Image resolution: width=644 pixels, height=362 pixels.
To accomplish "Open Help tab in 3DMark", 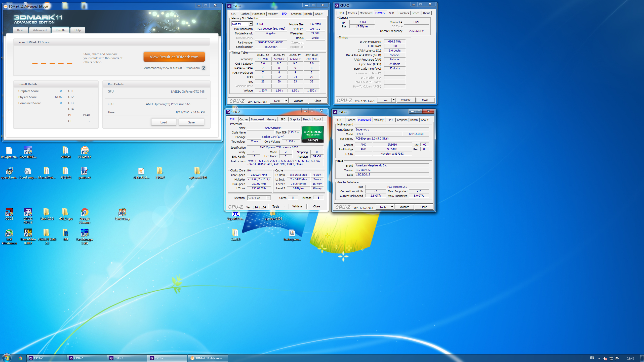I will click(77, 30).
